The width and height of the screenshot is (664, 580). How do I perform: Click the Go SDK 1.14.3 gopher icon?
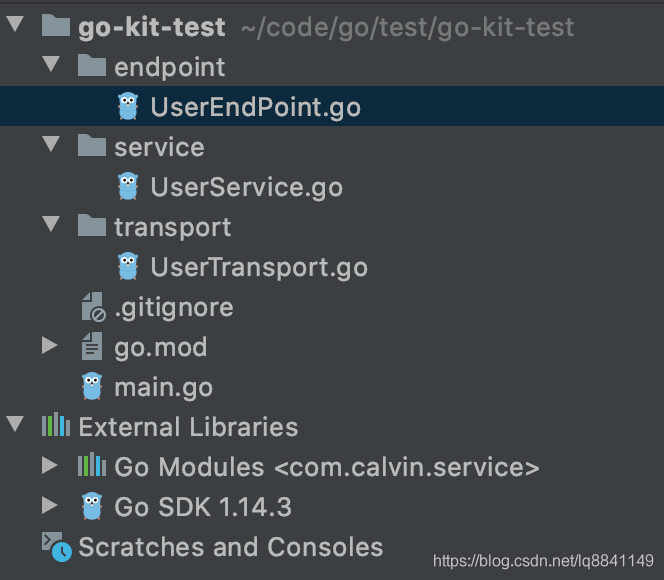coord(92,506)
